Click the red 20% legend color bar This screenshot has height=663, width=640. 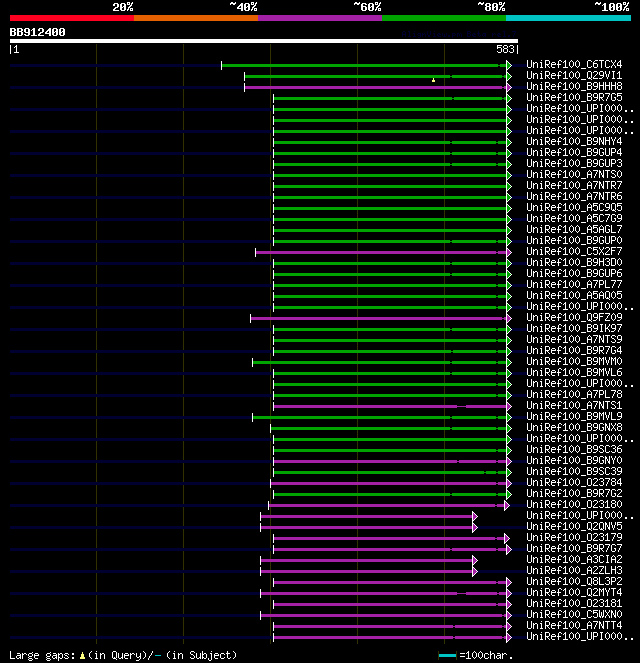72,18
